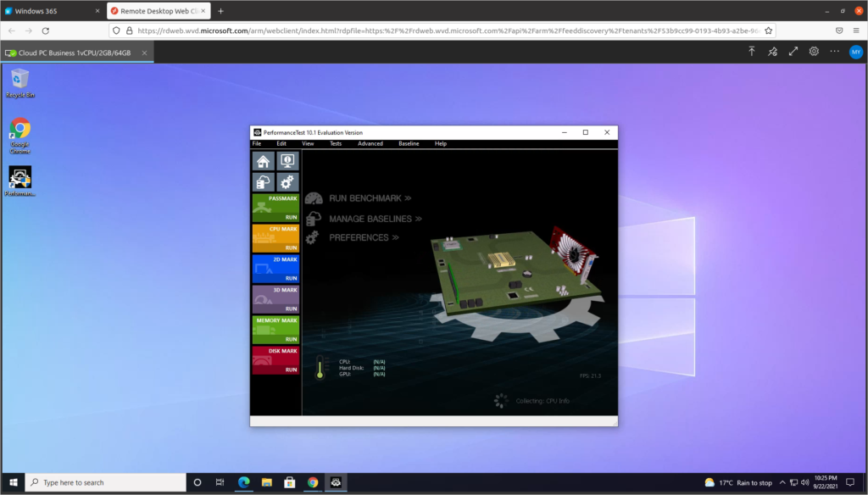Click the volume speaker icon in tray
The image size is (868, 495).
pyautogui.click(x=805, y=482)
